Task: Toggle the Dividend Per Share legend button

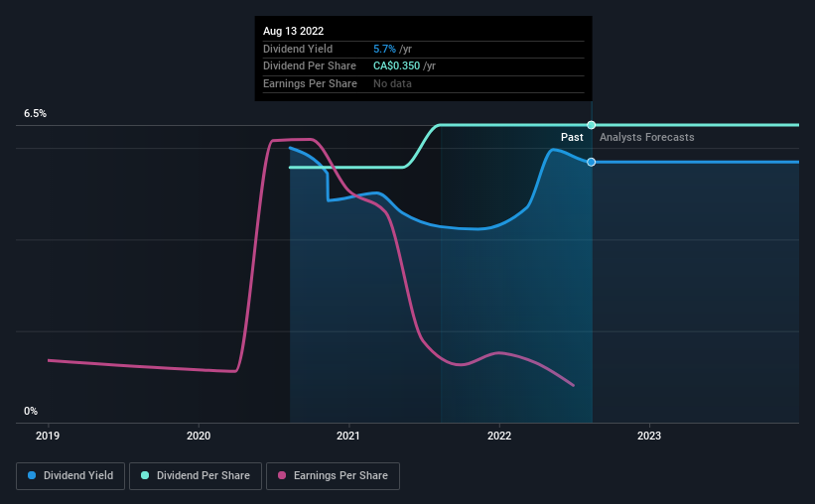Action: 196,476
